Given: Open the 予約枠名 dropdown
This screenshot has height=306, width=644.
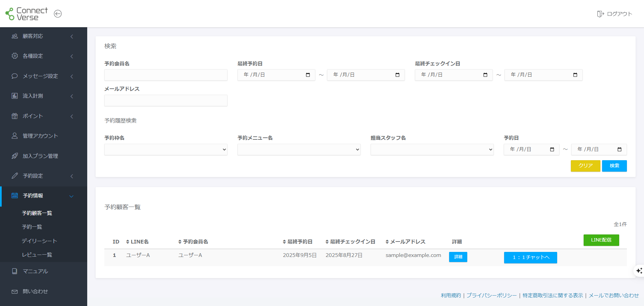Looking at the screenshot, I should 166,149.
